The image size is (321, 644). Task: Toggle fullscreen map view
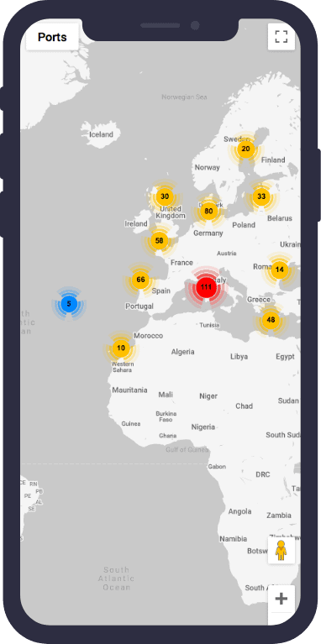(x=282, y=37)
